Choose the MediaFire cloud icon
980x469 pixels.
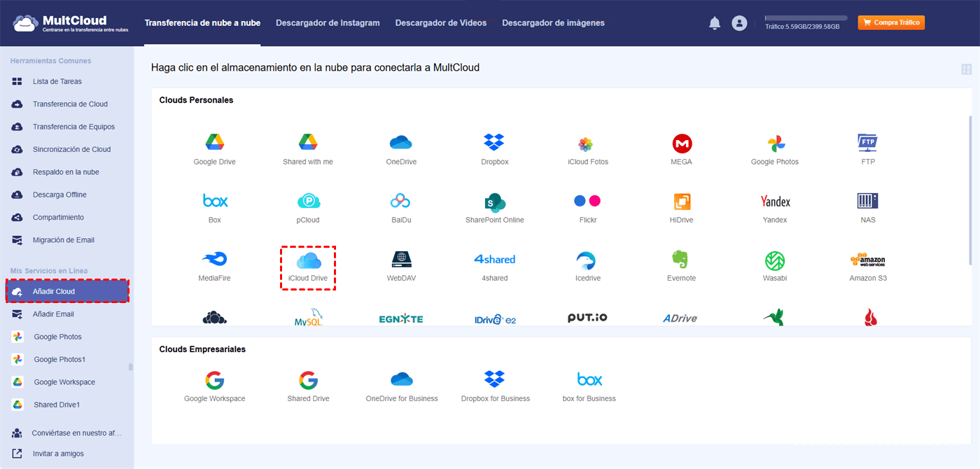215,260
